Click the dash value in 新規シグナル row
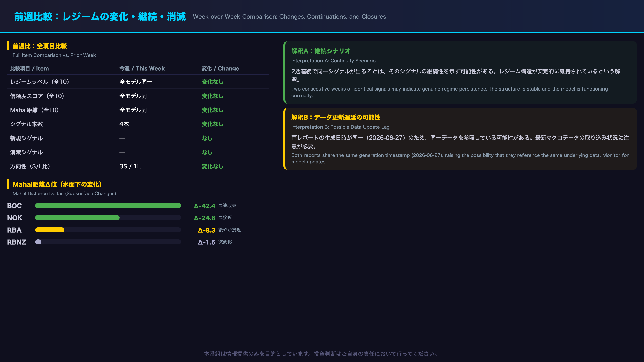The height and width of the screenshot is (362, 644). coord(122,138)
